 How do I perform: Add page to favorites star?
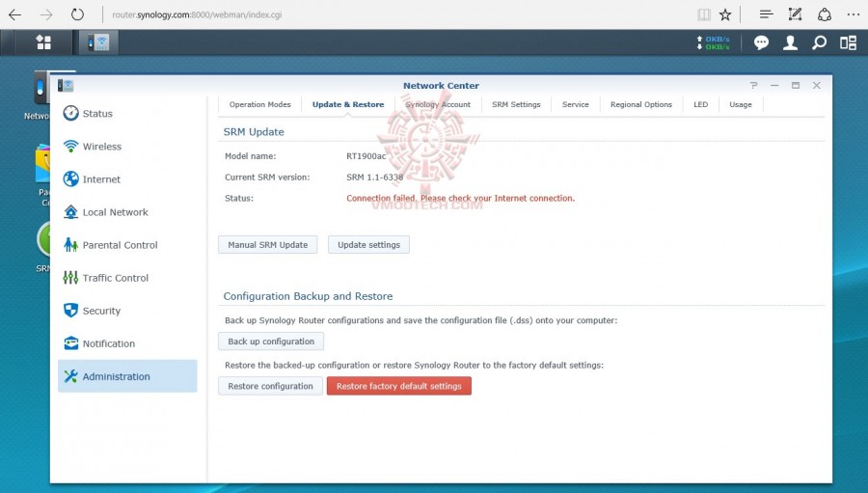[x=725, y=15]
